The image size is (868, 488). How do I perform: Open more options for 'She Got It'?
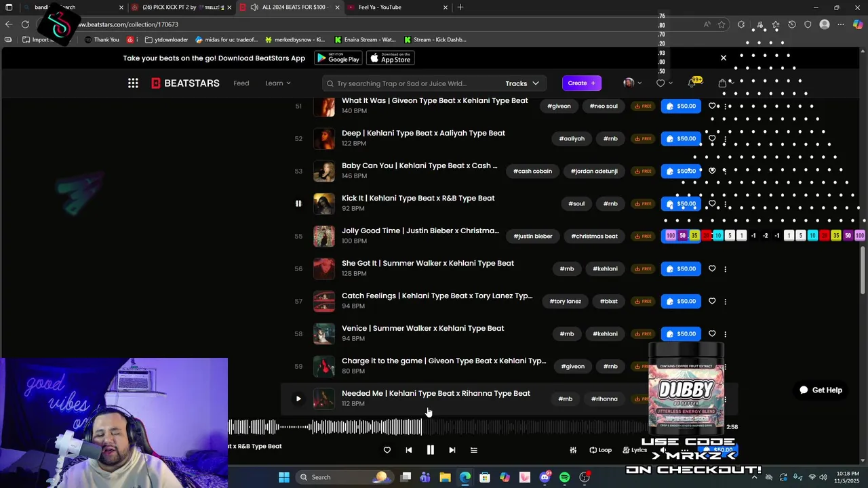coord(725,269)
